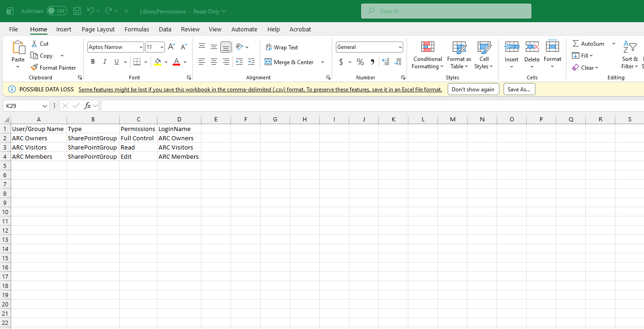The image size is (644, 329).
Task: Expand the General number format dropdown
Action: [400, 47]
